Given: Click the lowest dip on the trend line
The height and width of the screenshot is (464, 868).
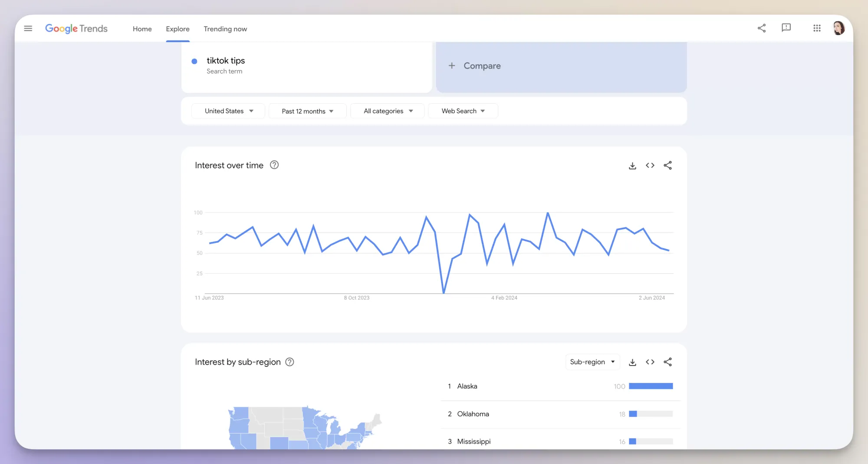Looking at the screenshot, I should (x=444, y=293).
